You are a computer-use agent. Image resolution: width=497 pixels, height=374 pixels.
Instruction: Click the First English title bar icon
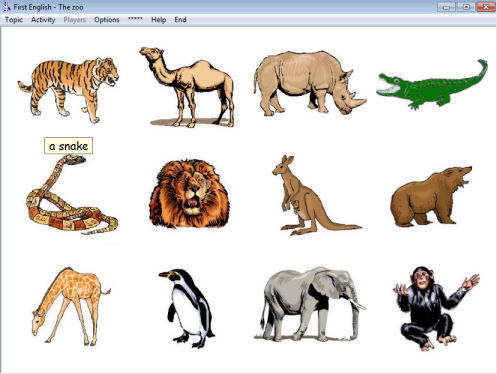click(7, 6)
